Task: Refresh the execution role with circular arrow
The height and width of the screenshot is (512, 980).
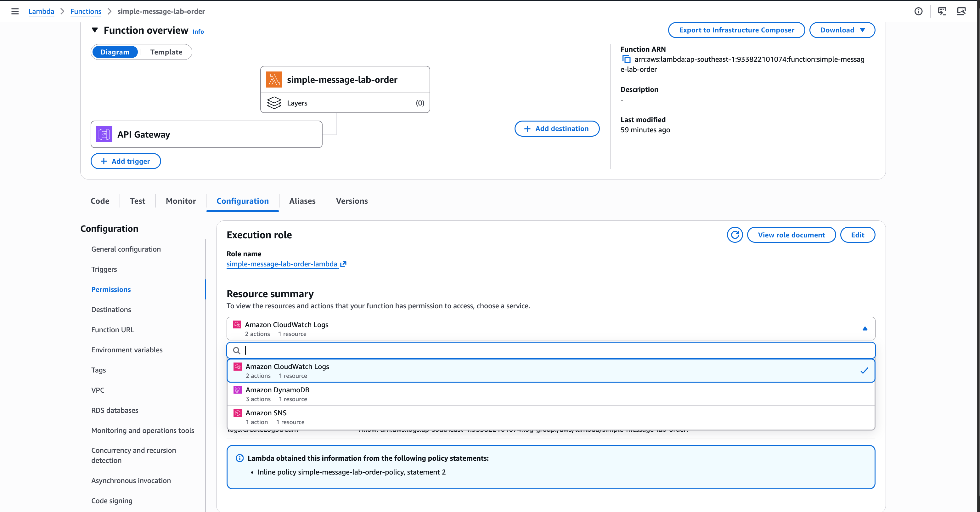Action: click(735, 235)
